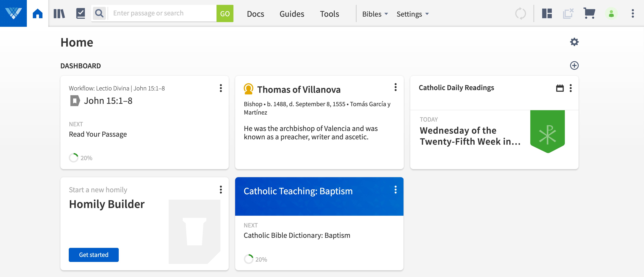Open the Docs menu

(x=255, y=14)
